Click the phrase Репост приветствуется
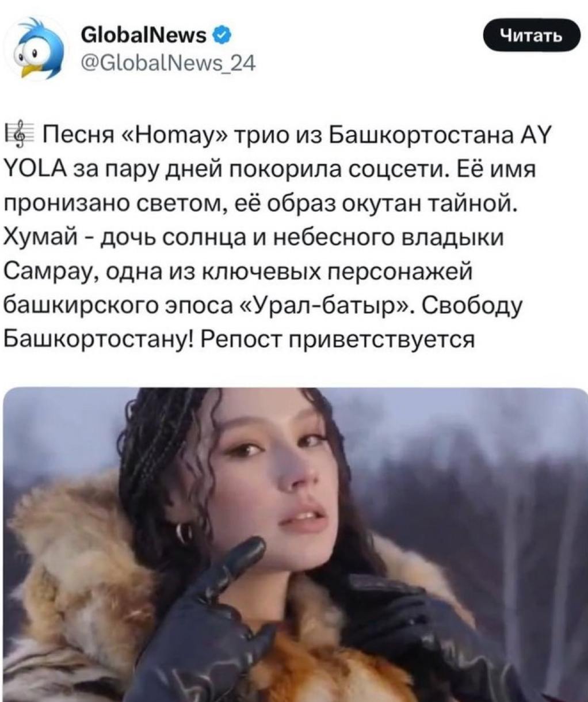The image size is (588, 702). pyautogui.click(x=338, y=338)
